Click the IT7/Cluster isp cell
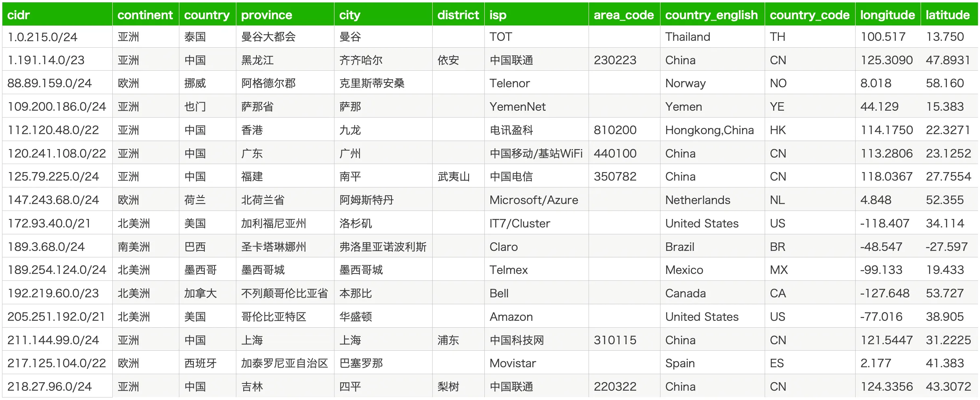This screenshot has width=980, height=400. coord(536,223)
